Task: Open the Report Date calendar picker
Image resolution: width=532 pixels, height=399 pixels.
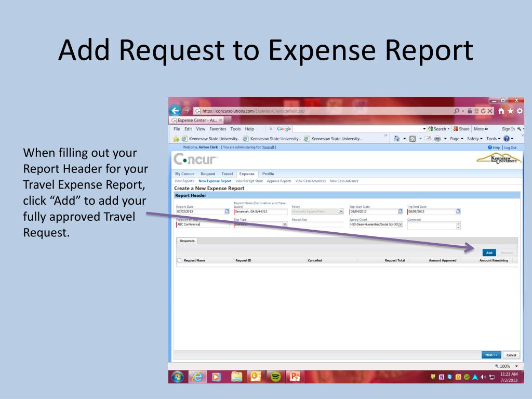Action: (228, 211)
